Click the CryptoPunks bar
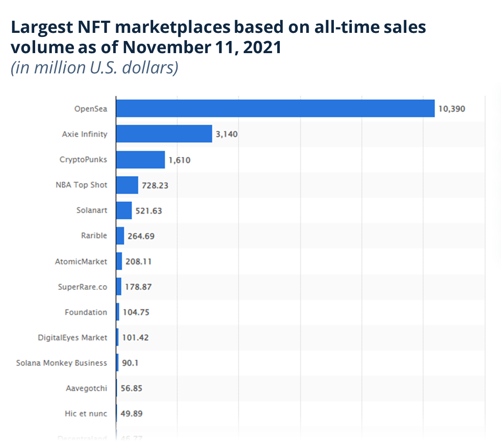Image resolution: width=501 pixels, height=448 pixels. coord(141,160)
